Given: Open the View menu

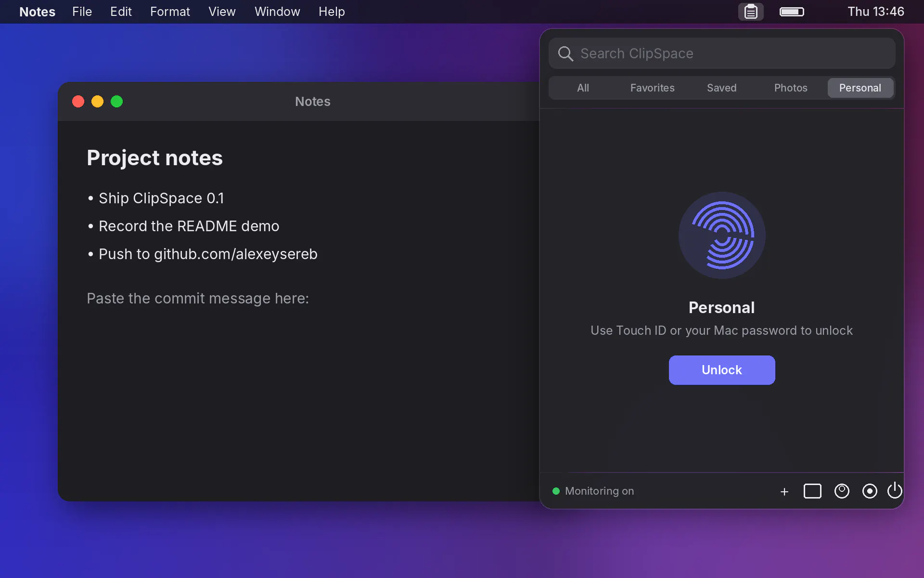Looking at the screenshot, I should point(222,12).
